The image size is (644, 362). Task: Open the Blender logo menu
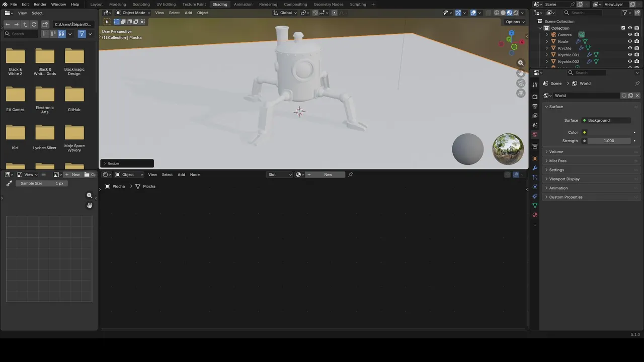(5, 4)
